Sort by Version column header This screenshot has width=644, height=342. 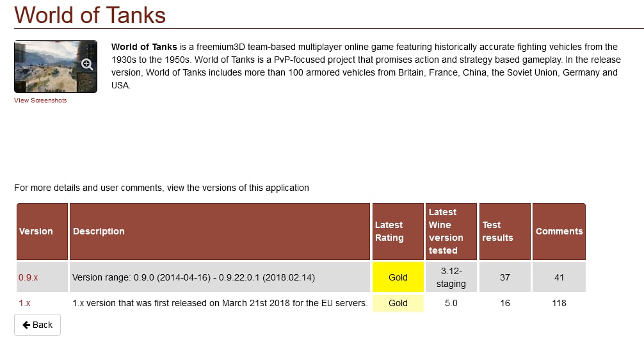point(42,231)
